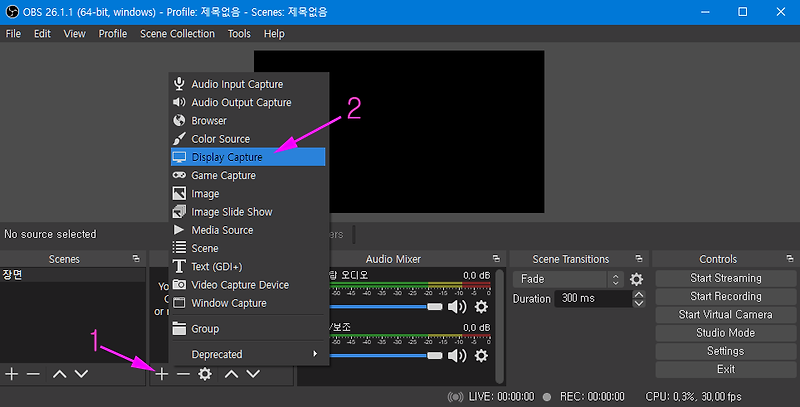This screenshot has height=407, width=800.
Task: Open the Help menu
Action: (x=274, y=34)
